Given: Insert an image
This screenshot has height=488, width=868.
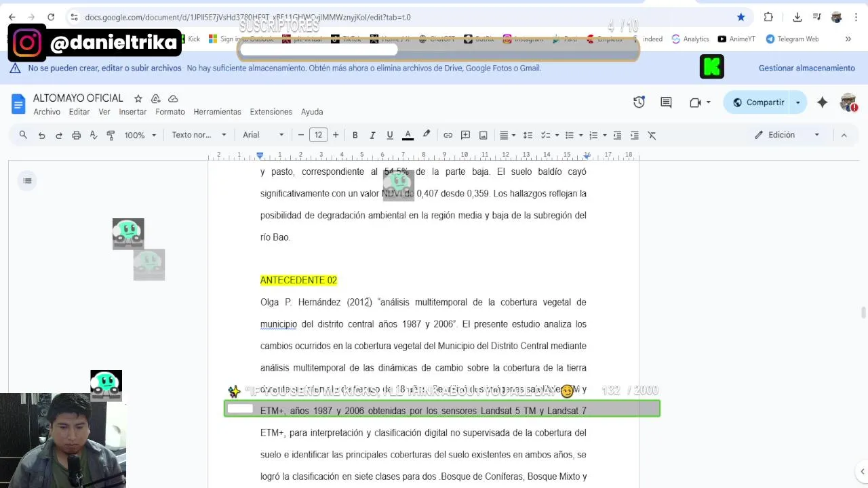Looking at the screenshot, I should 483,135.
